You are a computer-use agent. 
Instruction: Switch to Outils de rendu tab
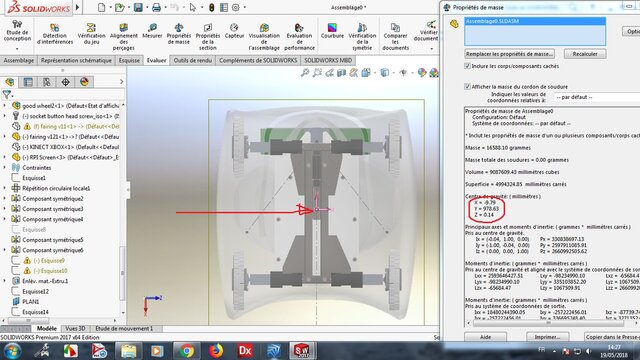click(193, 60)
